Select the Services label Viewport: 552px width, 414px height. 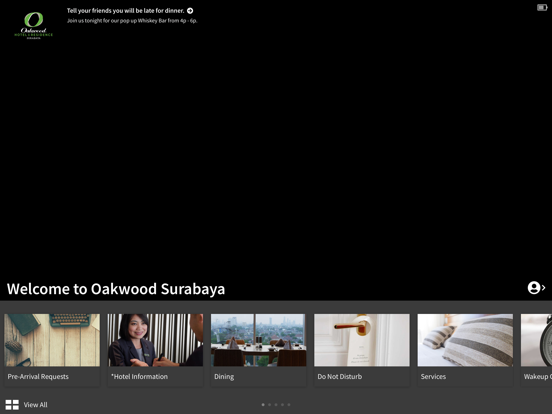[x=433, y=377]
